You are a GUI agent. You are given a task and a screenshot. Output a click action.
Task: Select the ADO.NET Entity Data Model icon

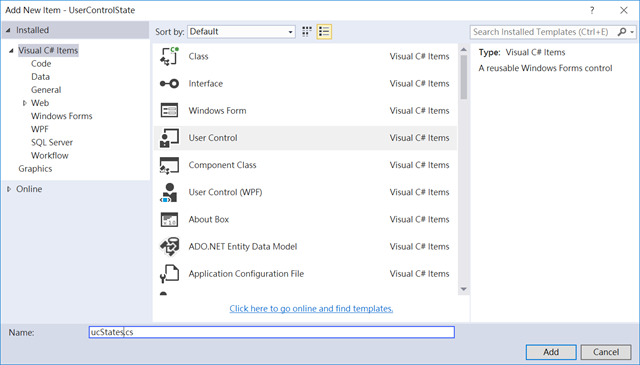pos(169,247)
